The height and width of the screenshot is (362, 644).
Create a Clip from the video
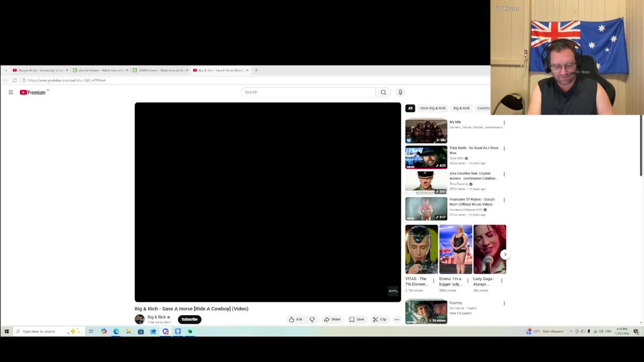pyautogui.click(x=379, y=319)
